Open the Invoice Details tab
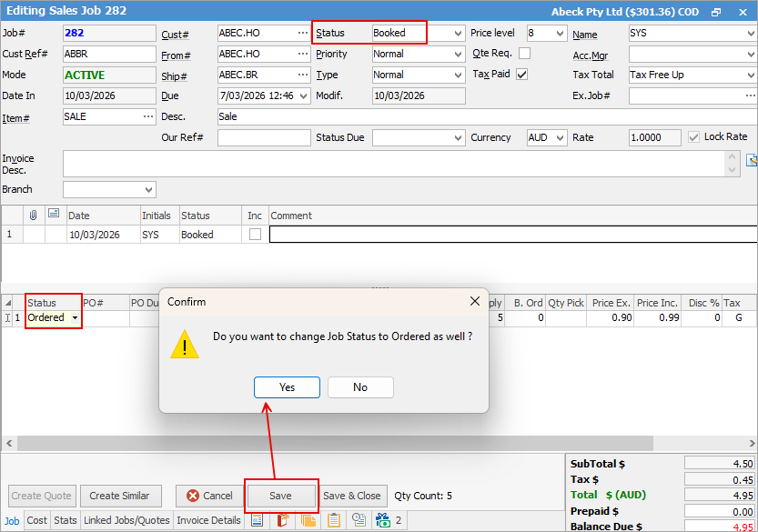This screenshot has width=758, height=532. click(x=209, y=520)
